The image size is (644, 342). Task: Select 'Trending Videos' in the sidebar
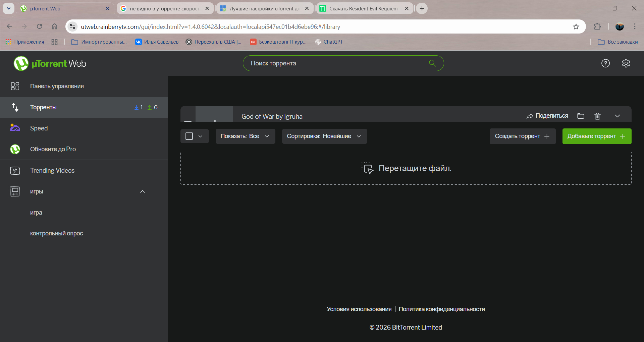(x=52, y=170)
